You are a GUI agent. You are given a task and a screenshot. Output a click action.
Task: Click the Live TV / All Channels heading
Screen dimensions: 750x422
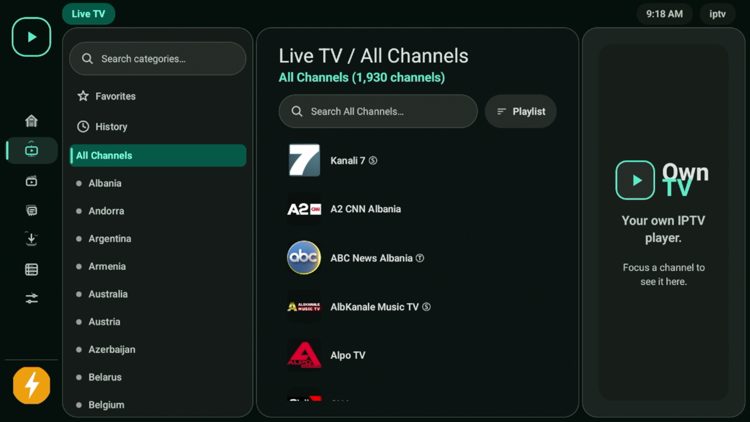click(x=374, y=56)
